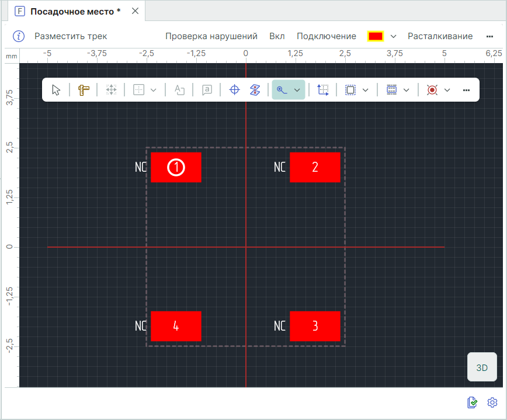Activate the place track tool
The image size is (507, 420).
282,90
